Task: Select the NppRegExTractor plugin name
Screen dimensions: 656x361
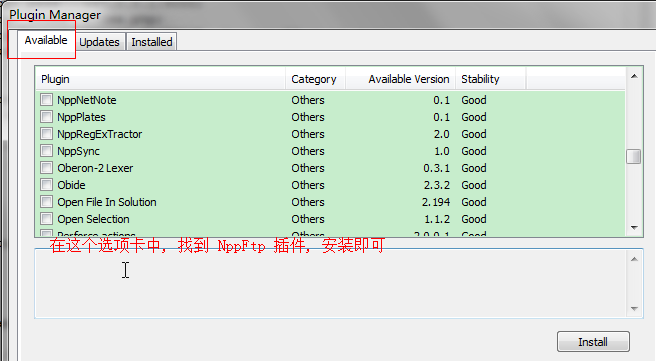Action: pos(100,134)
